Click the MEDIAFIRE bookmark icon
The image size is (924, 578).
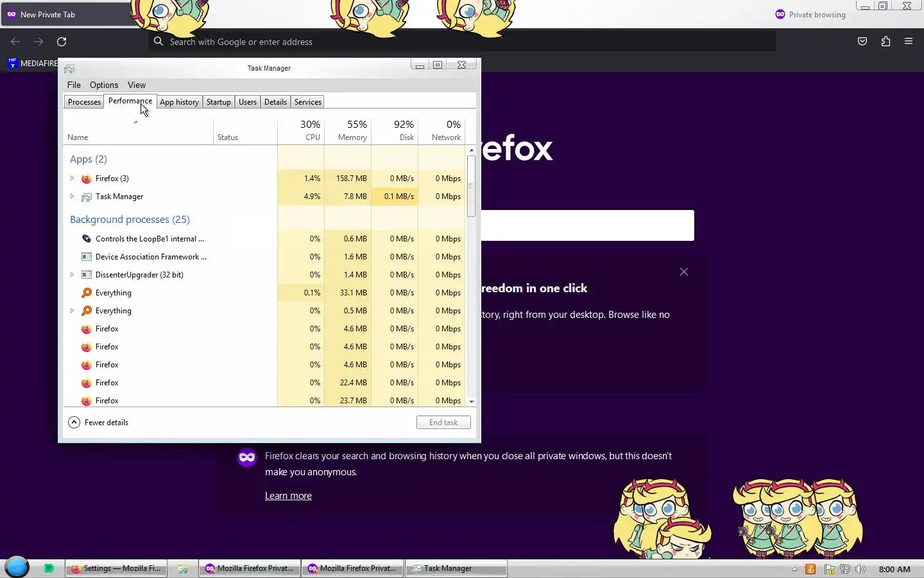[x=13, y=63]
